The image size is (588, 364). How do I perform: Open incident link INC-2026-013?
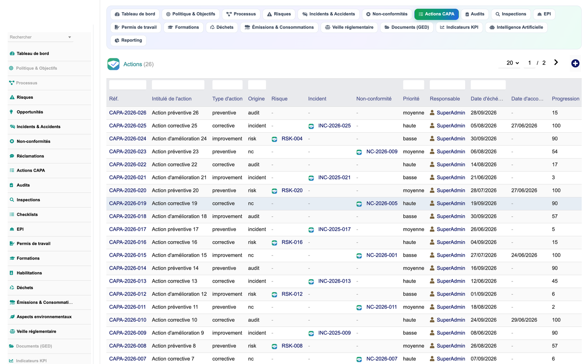(x=334, y=281)
